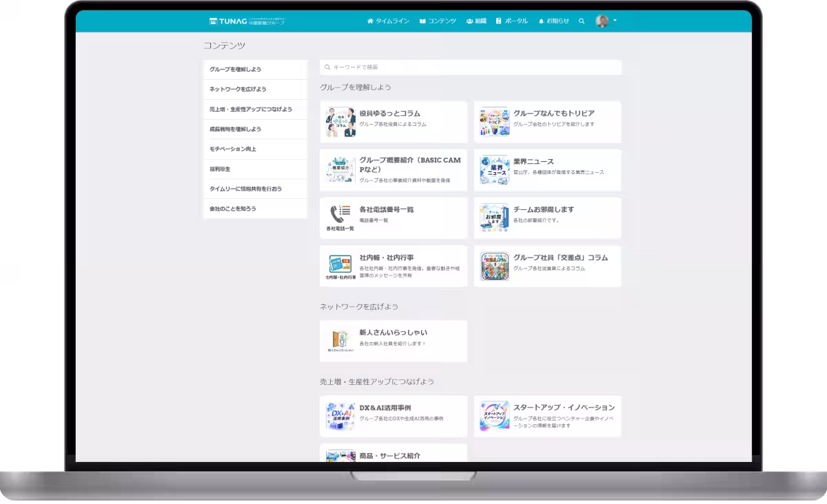
Task: Open the 組織 tab
Action: click(x=476, y=21)
